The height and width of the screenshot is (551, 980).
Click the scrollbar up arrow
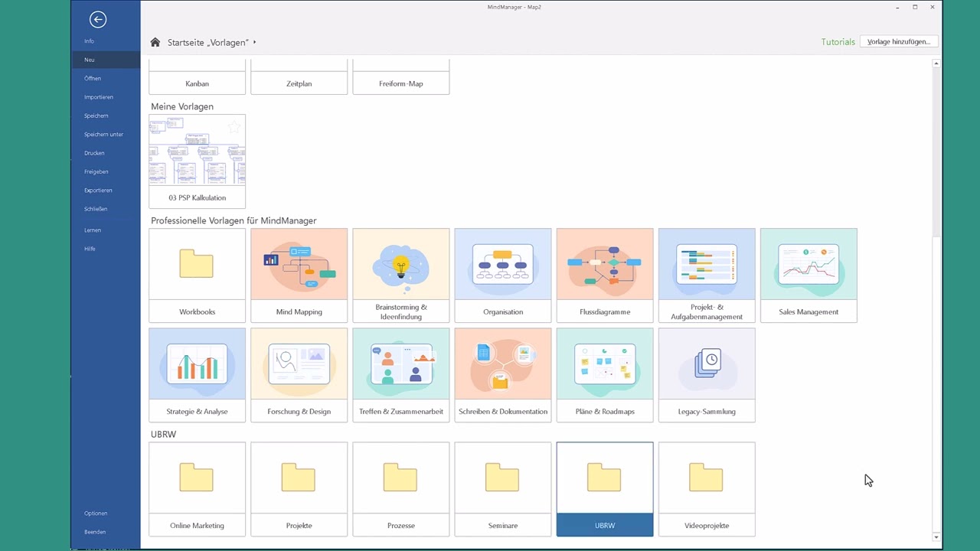click(936, 64)
